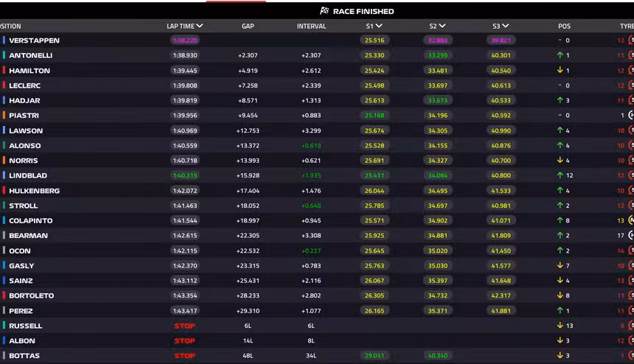The image size is (634, 364).
Task: Click Verstappen's purple S3 time 39.821
Action: [501, 41]
